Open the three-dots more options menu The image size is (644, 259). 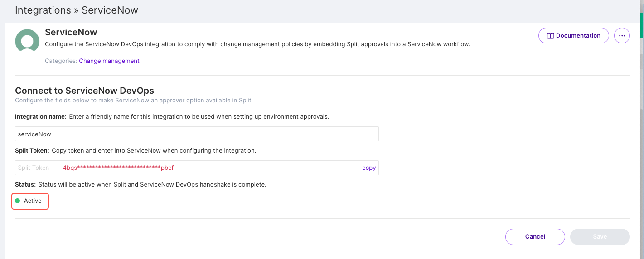(622, 36)
